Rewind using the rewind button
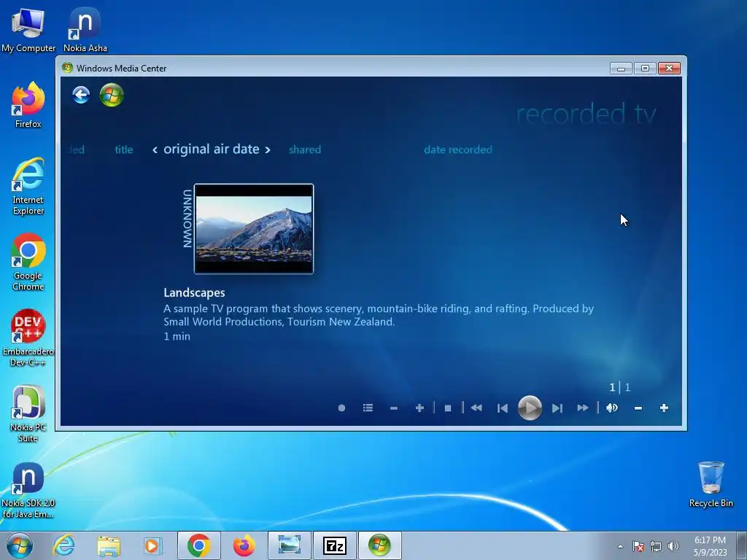 [476, 408]
